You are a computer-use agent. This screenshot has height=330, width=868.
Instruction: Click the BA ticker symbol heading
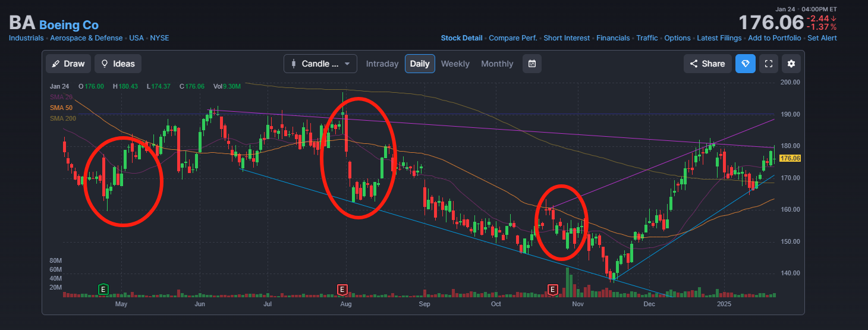point(22,23)
